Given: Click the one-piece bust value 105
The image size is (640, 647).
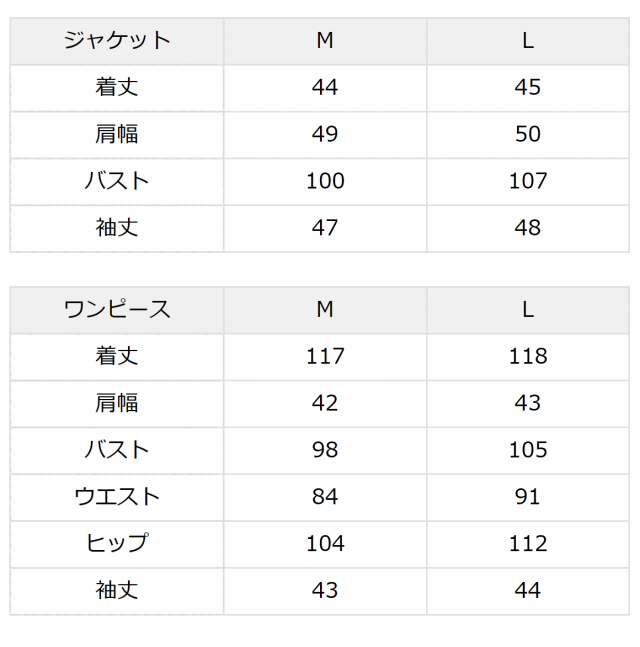Looking at the screenshot, I should tap(528, 450).
